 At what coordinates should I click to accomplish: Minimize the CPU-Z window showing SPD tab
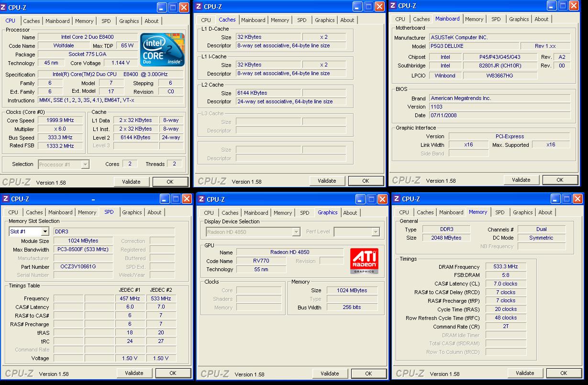165,199
